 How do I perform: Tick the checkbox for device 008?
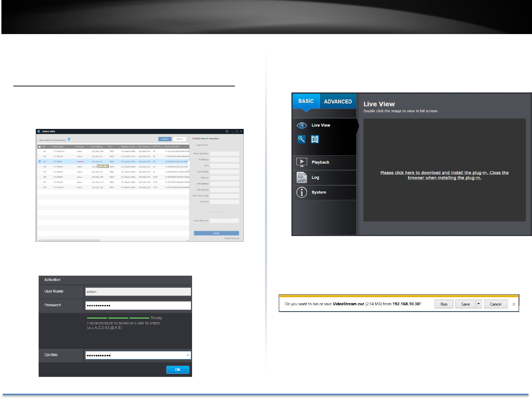point(40,188)
